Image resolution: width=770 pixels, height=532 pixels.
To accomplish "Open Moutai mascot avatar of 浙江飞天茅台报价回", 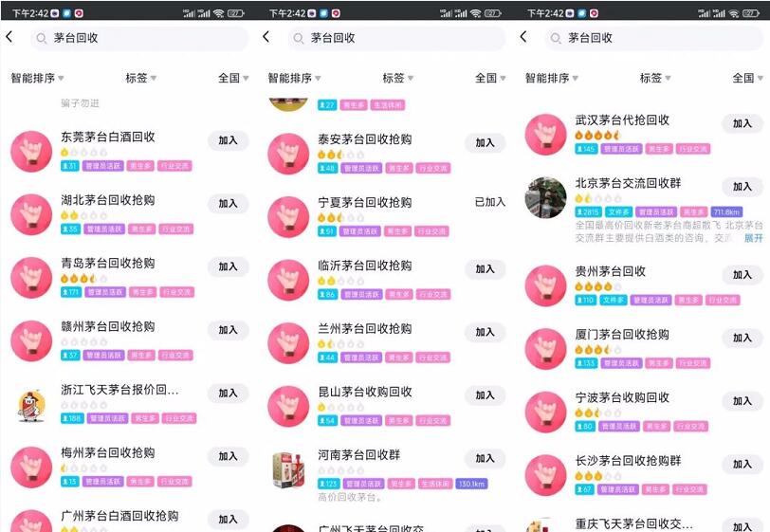I will (31, 406).
